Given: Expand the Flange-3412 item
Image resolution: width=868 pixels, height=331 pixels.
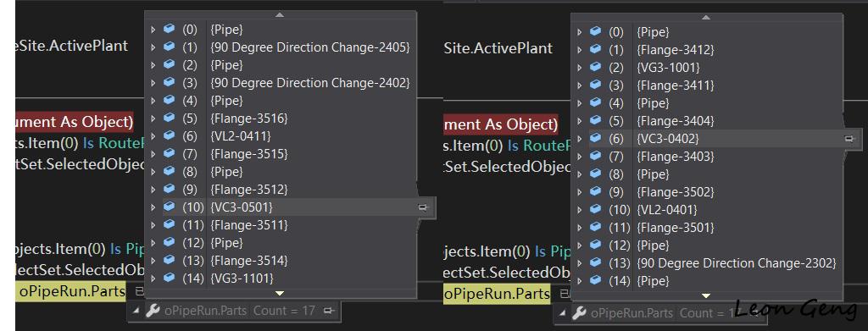Looking at the screenshot, I should pos(580,50).
